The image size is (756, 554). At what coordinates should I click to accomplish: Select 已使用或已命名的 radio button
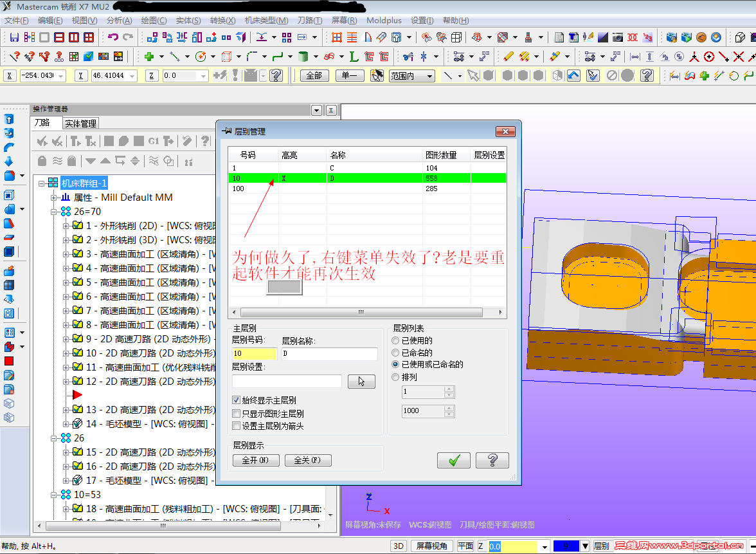pyautogui.click(x=395, y=364)
